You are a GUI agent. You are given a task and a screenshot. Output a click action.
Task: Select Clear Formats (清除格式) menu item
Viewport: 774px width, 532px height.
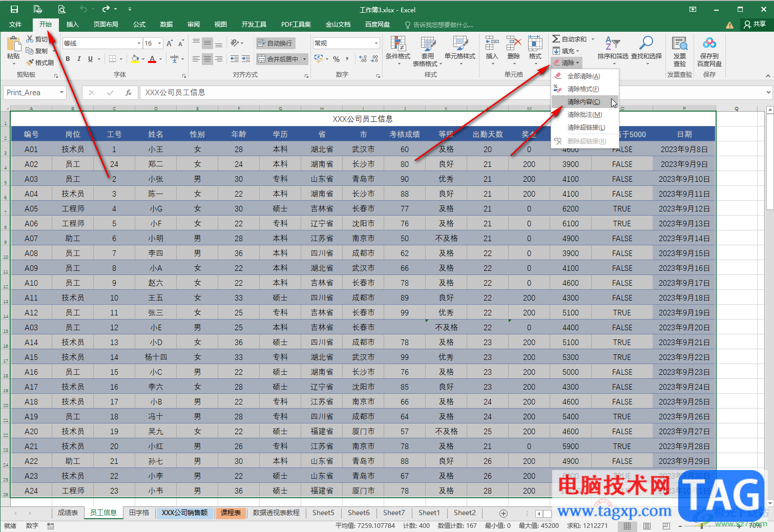584,89
